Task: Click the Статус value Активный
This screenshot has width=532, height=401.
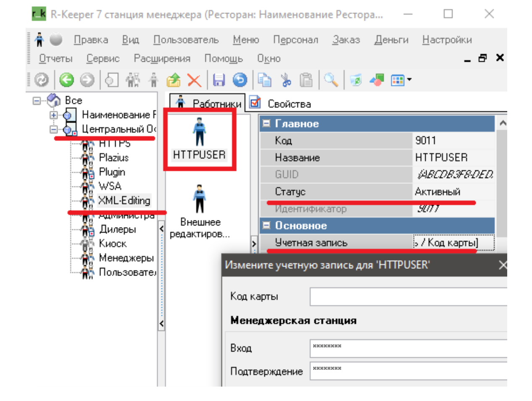Action: coord(454,191)
